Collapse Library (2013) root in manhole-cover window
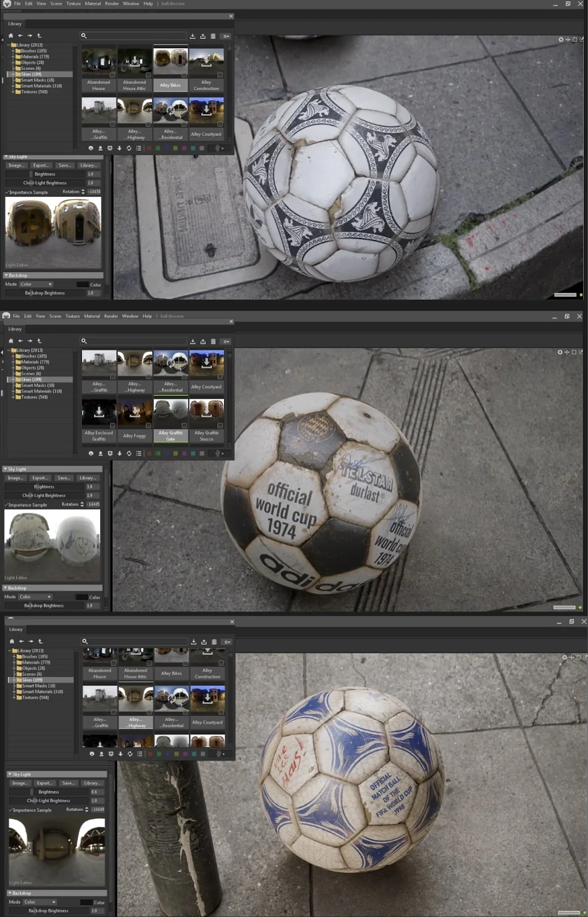Image resolution: width=588 pixels, height=917 pixels. click(x=9, y=45)
